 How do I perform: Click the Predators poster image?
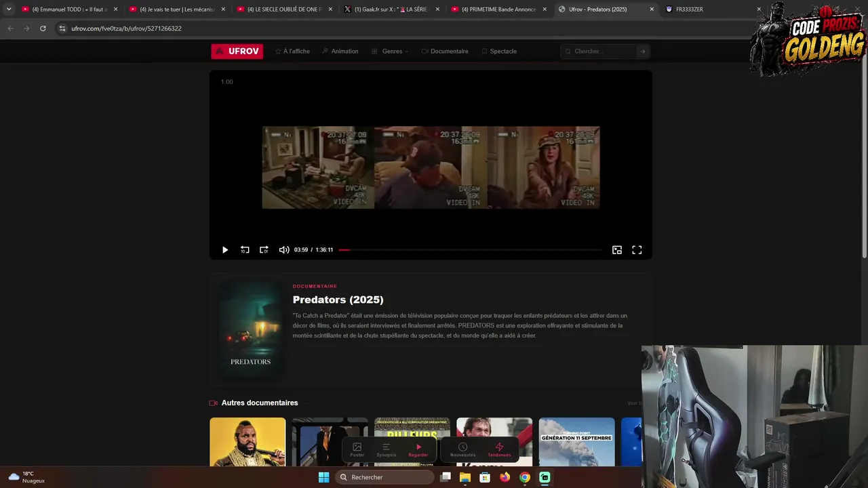click(x=250, y=328)
